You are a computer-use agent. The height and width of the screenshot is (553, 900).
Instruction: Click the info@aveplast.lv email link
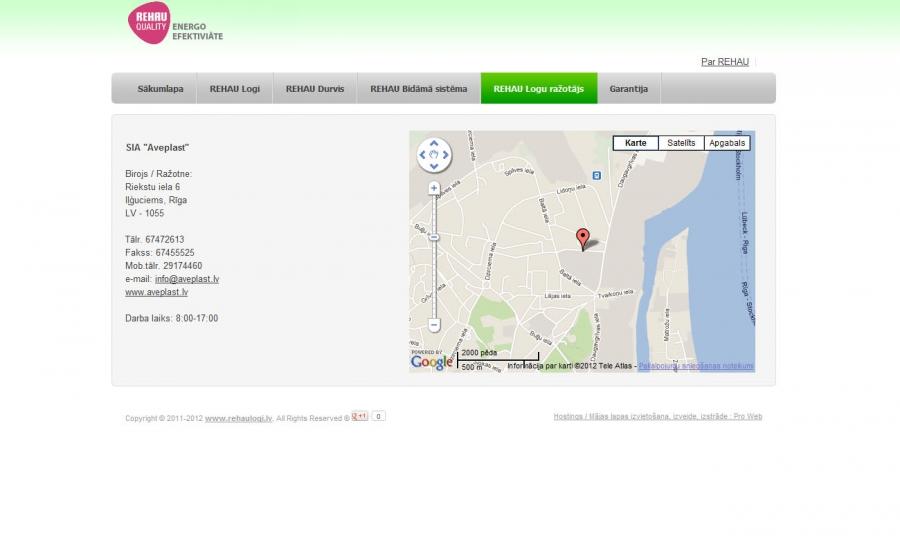pos(187,279)
